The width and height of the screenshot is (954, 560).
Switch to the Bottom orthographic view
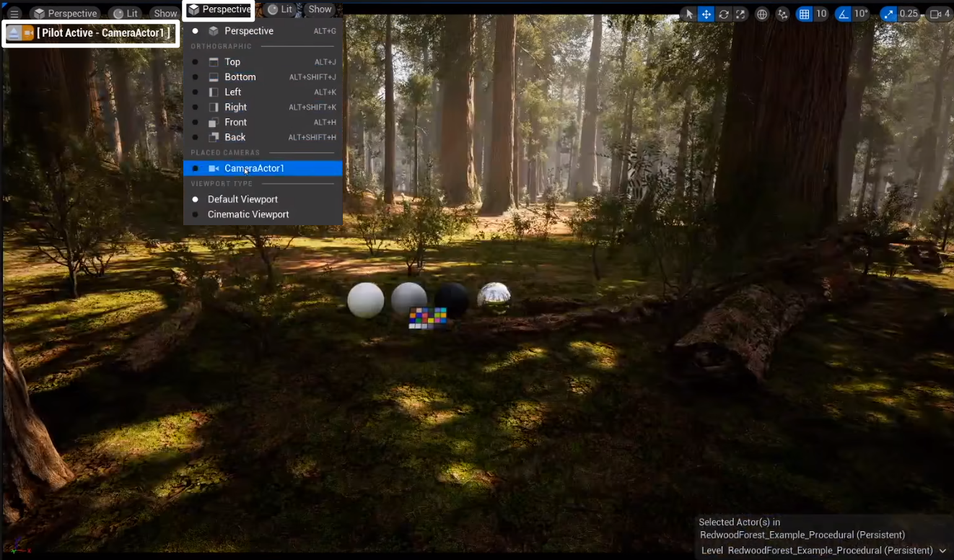(263, 77)
